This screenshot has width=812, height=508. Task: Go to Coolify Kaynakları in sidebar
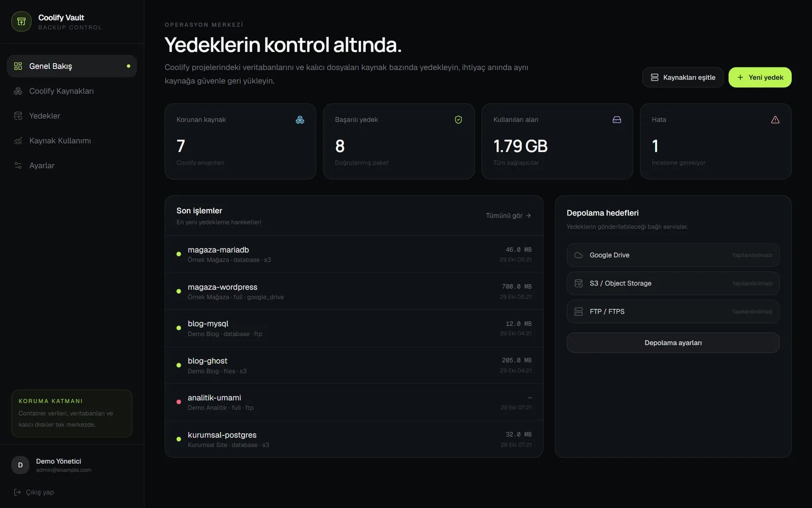pyautogui.click(x=72, y=91)
